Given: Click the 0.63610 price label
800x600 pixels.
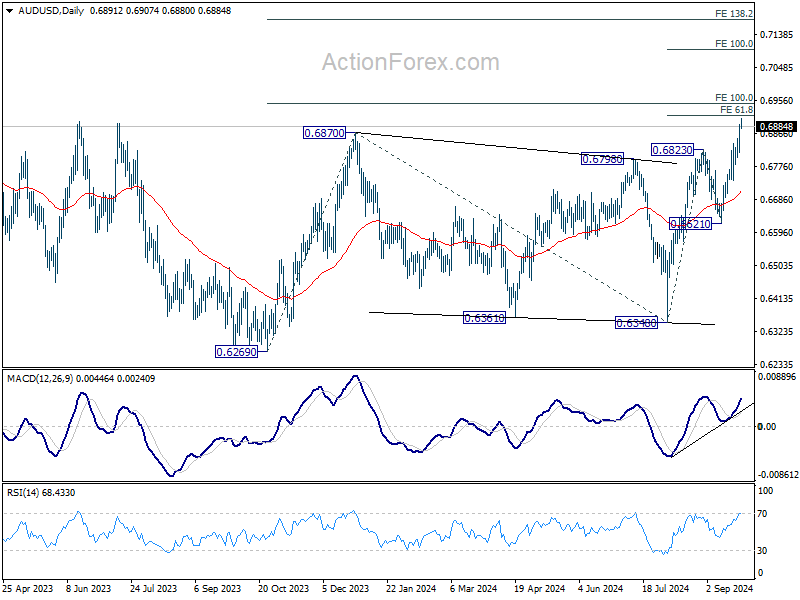Looking at the screenshot, I should (x=484, y=318).
